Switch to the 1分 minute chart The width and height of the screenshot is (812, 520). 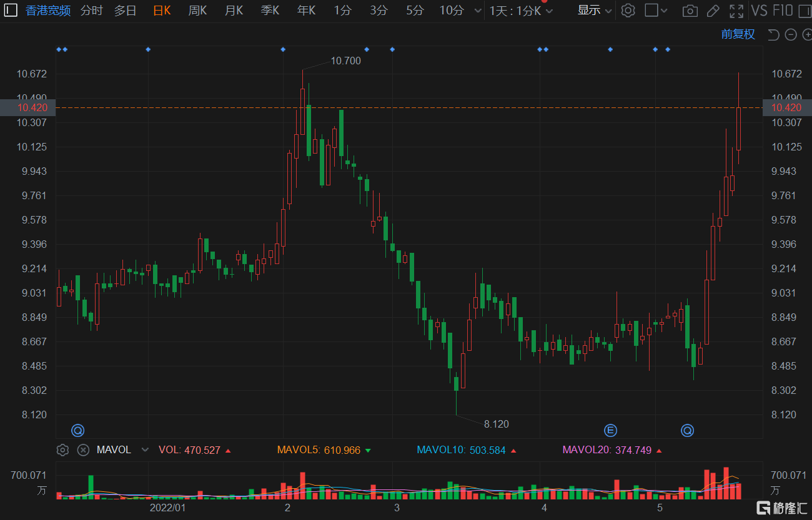342,11
